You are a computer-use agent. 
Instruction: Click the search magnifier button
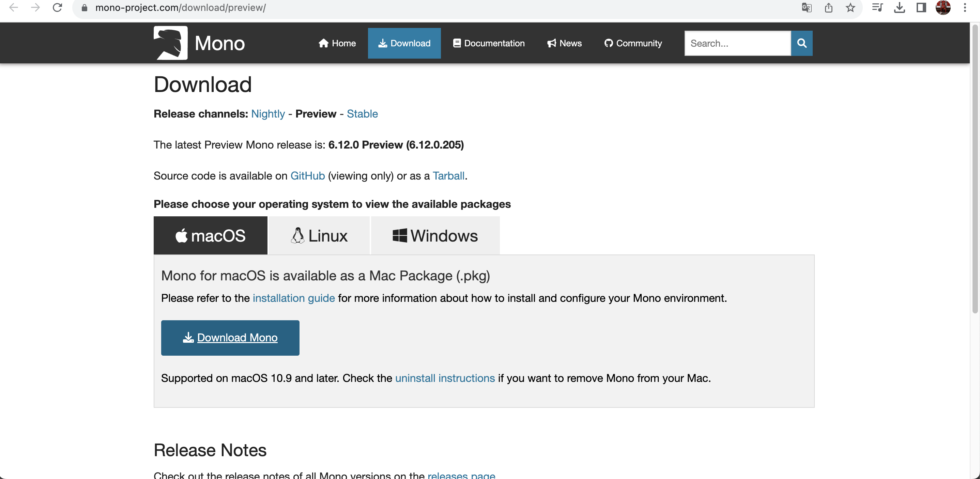(801, 43)
